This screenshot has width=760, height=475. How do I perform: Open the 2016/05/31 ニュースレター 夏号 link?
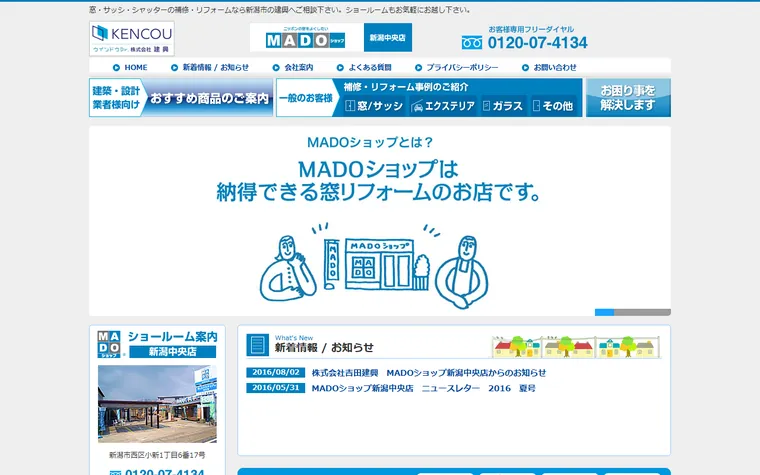[423, 388]
